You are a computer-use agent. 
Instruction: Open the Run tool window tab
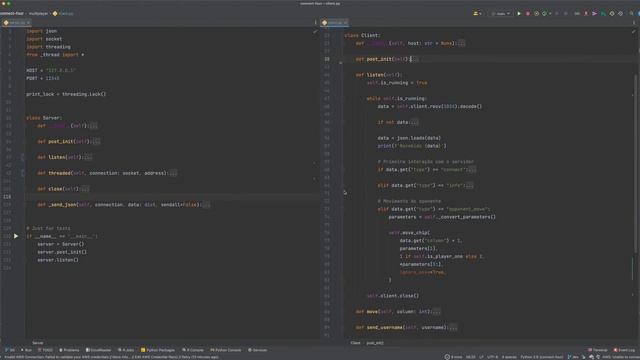[26, 350]
